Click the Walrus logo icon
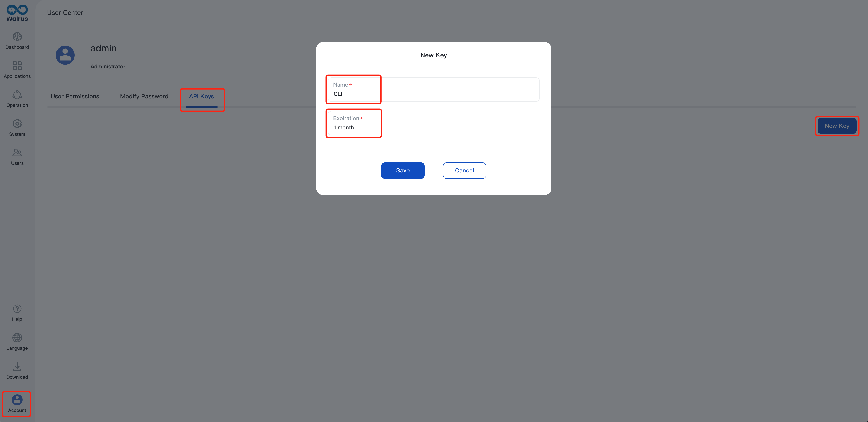The image size is (868, 422). coord(17,10)
